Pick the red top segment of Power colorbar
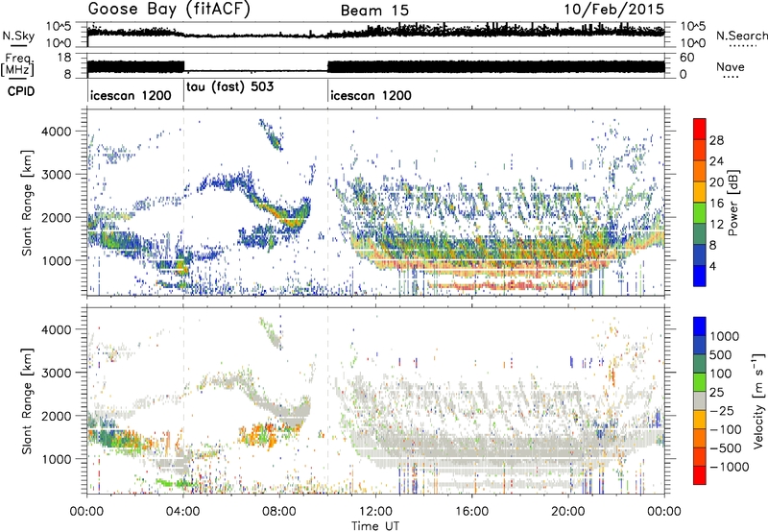Screen dimensions: 768x532 pos(700,129)
